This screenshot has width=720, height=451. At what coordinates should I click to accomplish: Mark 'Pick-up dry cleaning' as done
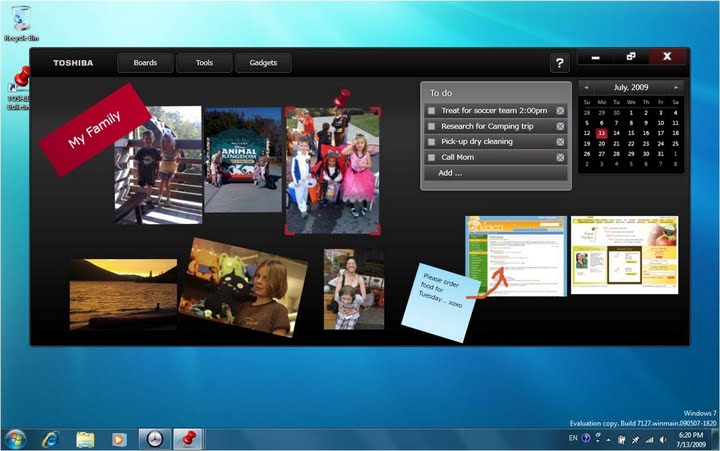point(431,142)
